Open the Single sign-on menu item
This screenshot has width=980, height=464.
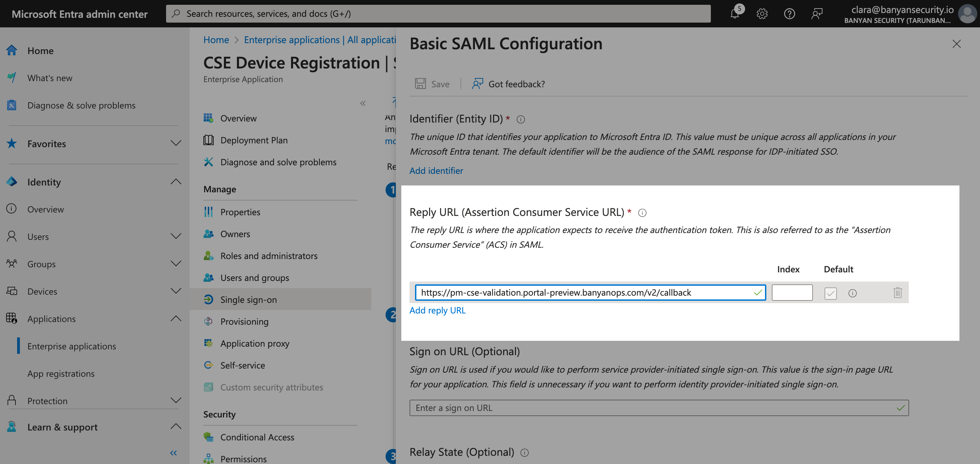(x=248, y=300)
